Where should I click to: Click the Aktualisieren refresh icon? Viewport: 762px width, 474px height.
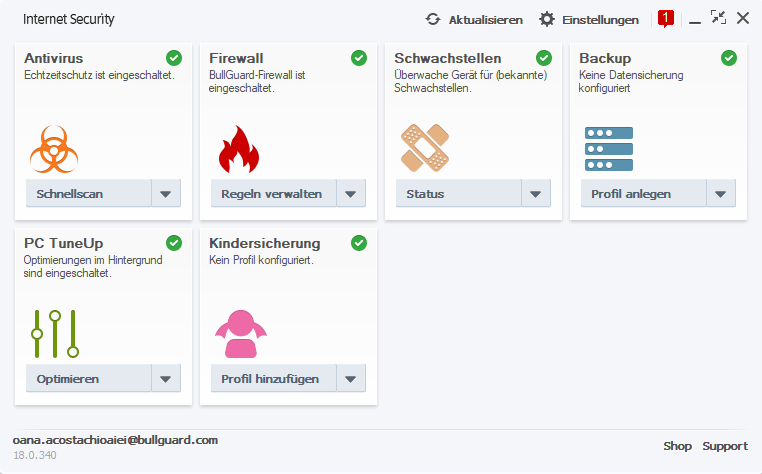433,19
